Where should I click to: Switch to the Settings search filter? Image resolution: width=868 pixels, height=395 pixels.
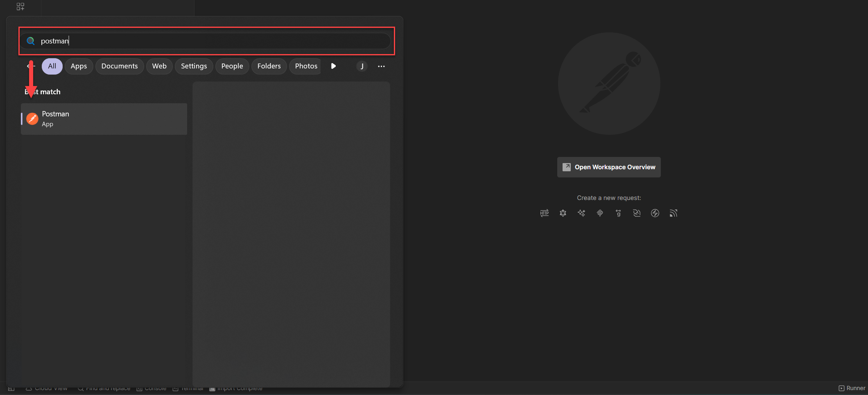coord(194,66)
